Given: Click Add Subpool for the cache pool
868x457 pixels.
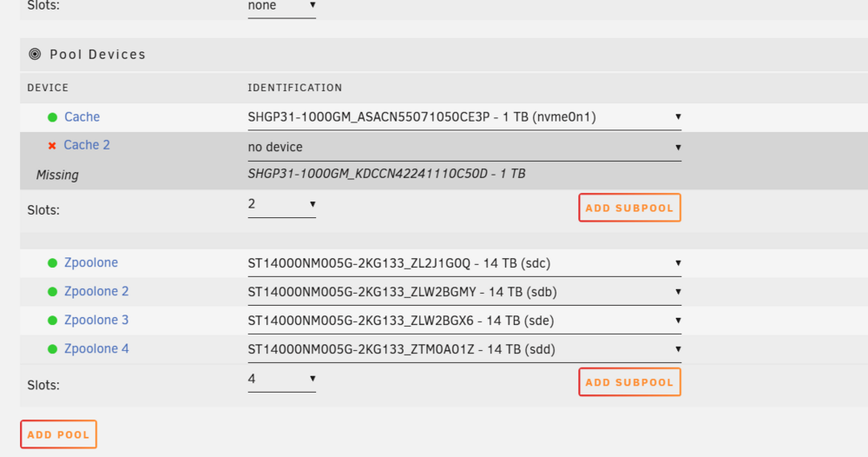Looking at the screenshot, I should point(630,208).
